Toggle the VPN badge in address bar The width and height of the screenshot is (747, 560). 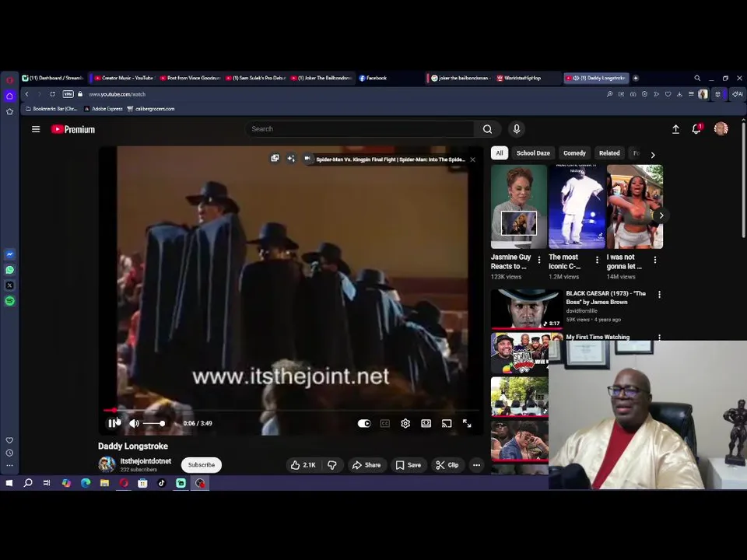tap(68, 94)
